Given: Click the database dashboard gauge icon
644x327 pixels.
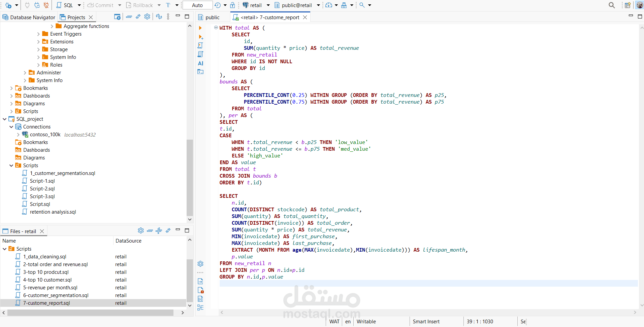Looking at the screenshot, I should (329, 5).
